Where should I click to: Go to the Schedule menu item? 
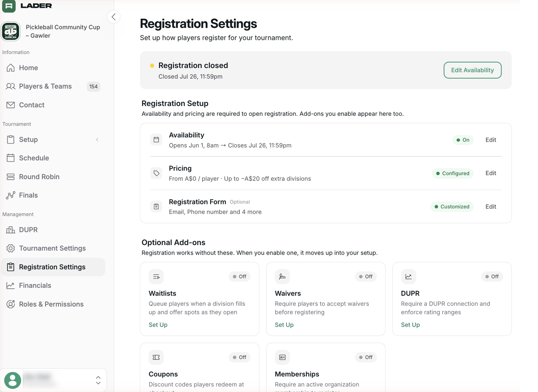[53, 158]
